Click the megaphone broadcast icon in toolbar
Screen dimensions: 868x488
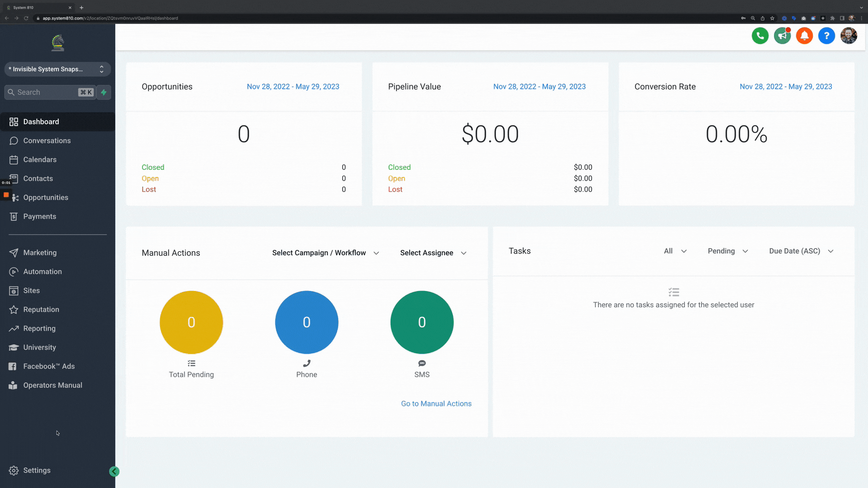[x=782, y=36]
